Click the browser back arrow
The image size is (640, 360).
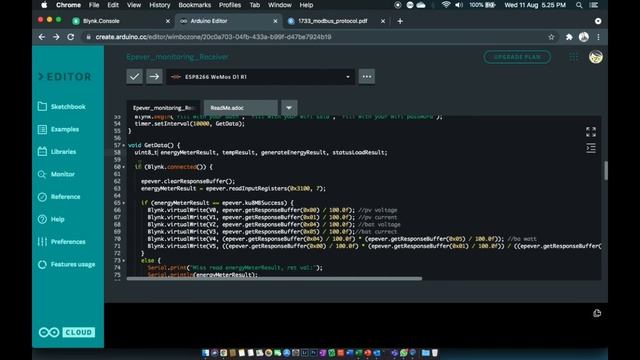pos(42,37)
